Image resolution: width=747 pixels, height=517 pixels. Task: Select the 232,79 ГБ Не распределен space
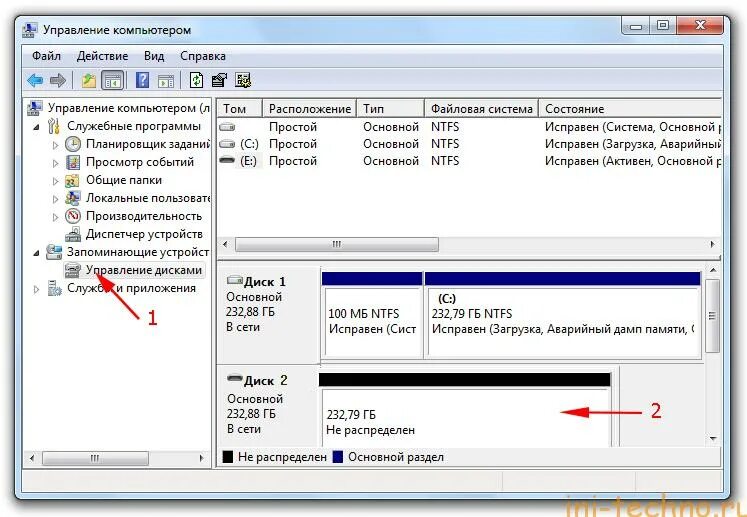point(465,410)
